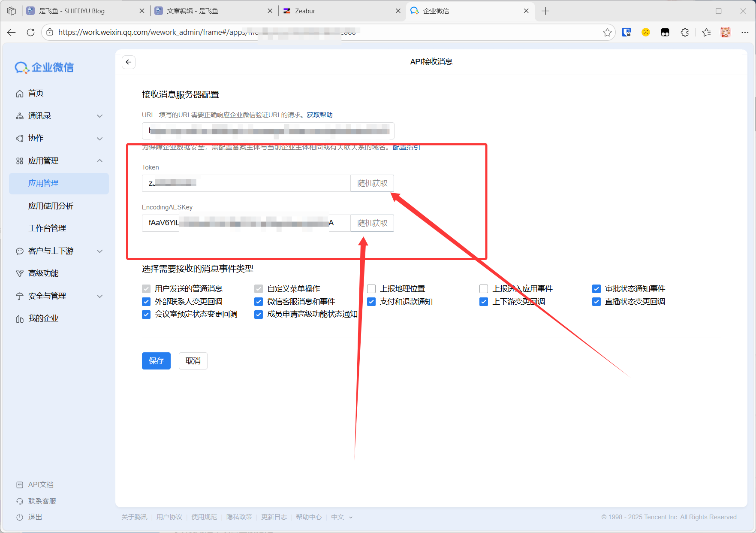This screenshot has height=533, width=756.
Task: Enable the 上报地理位置 checkbox
Action: [x=371, y=289]
